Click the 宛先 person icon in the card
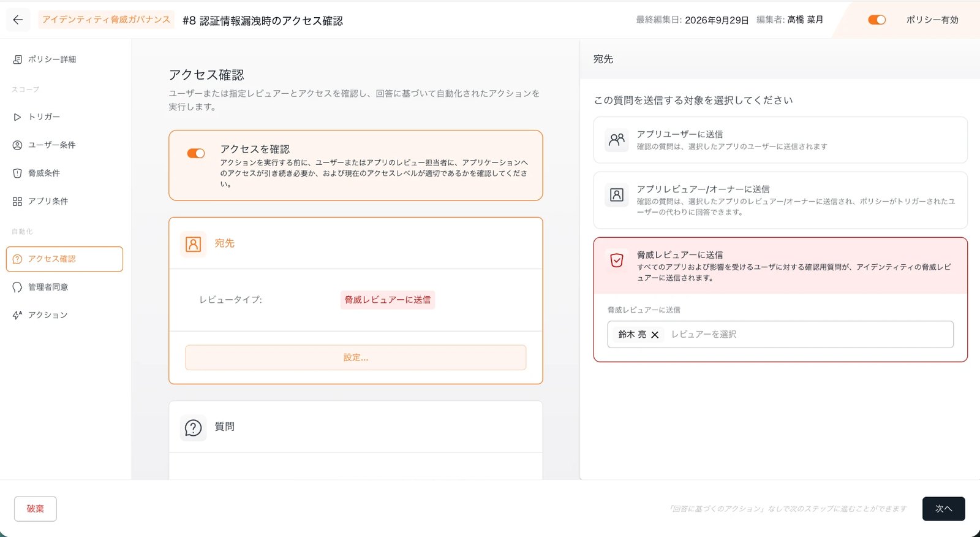Screen dimensions: 980x537 click(x=193, y=244)
